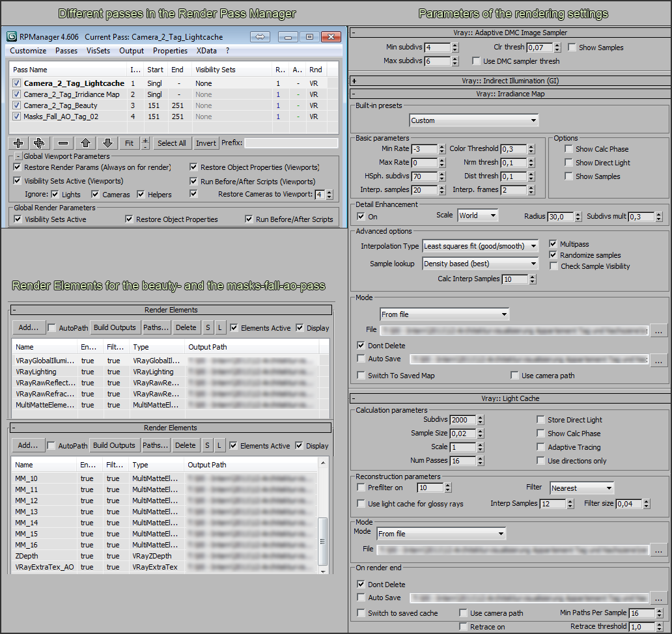Click Build Outputs in the upper Render Elements panel
The width and height of the screenshot is (672, 634).
[x=114, y=327]
